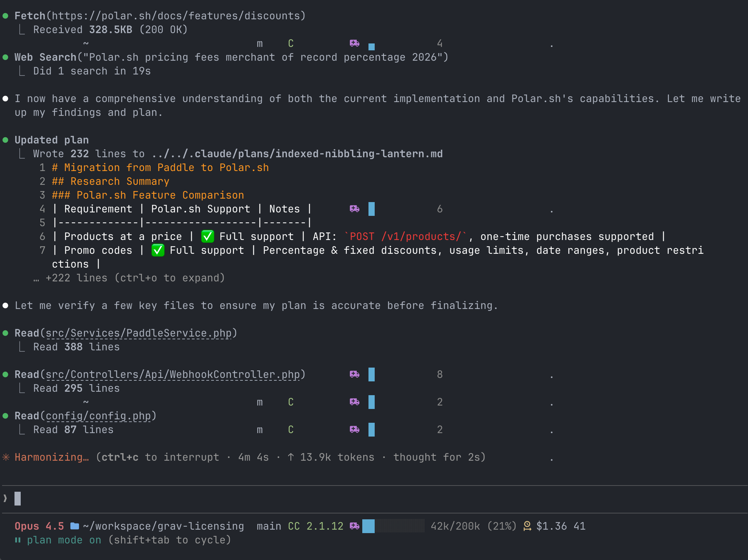The height and width of the screenshot is (560, 748).
Task: Click the ~/workspace/grav-licensing path
Action: click(x=164, y=526)
